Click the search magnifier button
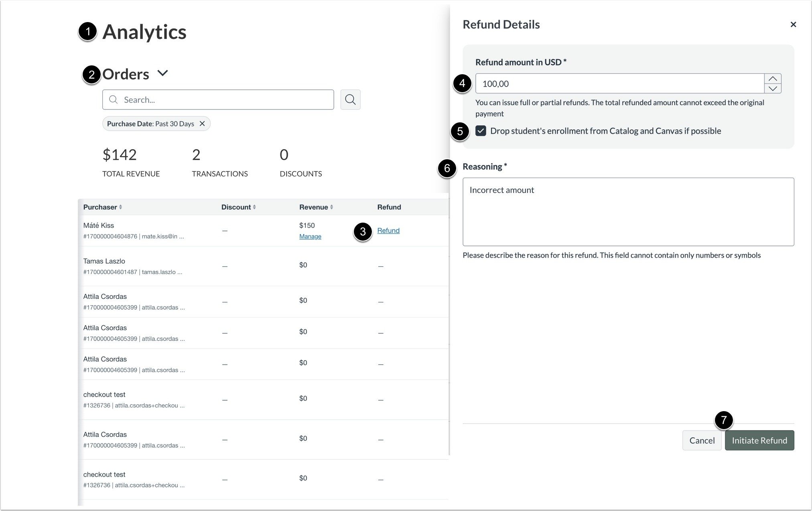The width and height of the screenshot is (812, 511). [350, 99]
